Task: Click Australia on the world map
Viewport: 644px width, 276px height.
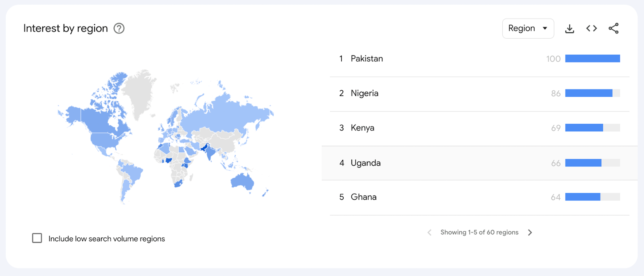Action: tap(243, 182)
